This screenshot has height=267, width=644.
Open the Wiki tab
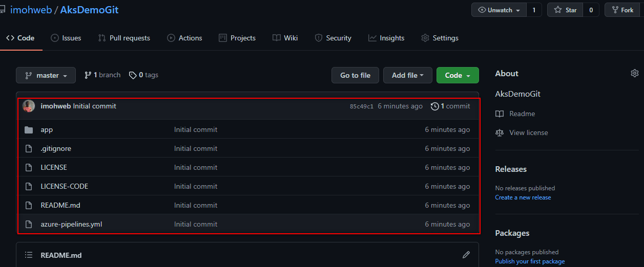285,38
